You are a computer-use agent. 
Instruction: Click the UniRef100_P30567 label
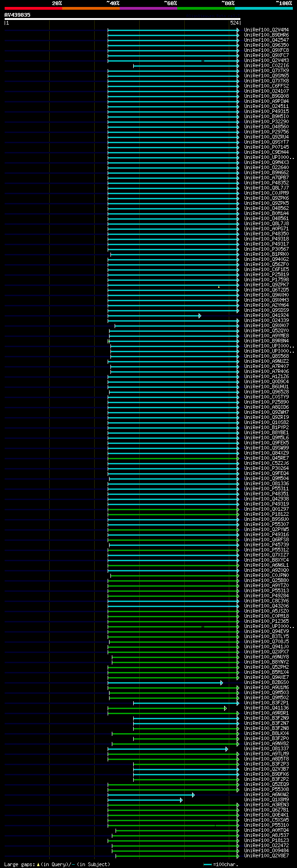pyautogui.click(x=266, y=249)
